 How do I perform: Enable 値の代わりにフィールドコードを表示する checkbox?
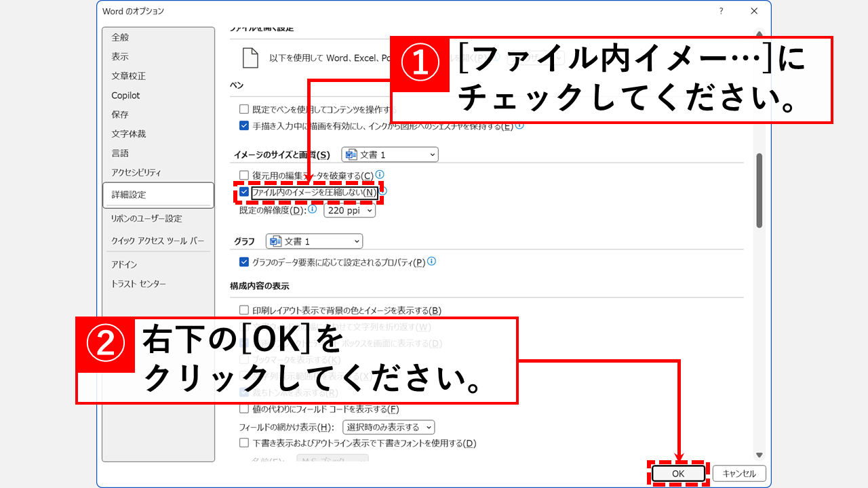(x=244, y=409)
